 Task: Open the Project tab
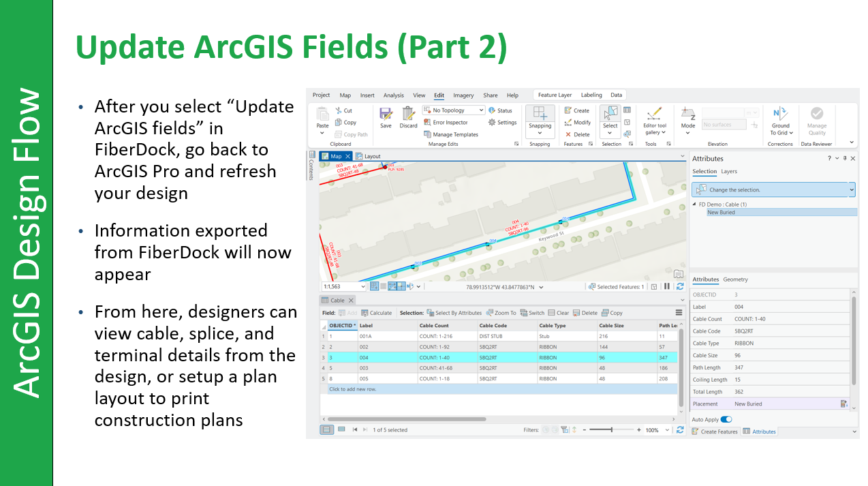pyautogui.click(x=321, y=95)
